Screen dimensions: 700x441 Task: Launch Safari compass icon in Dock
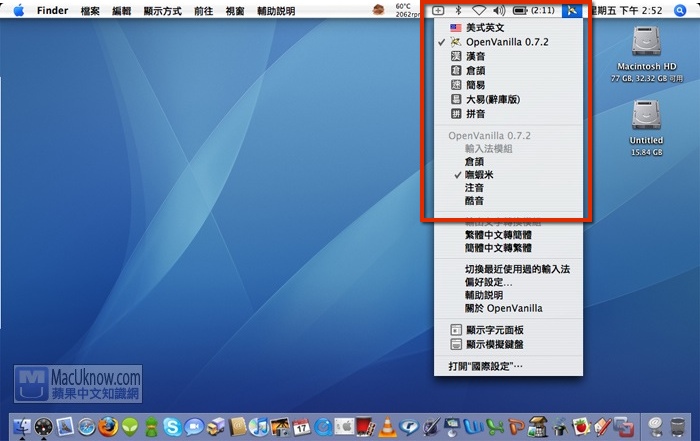coord(87,427)
